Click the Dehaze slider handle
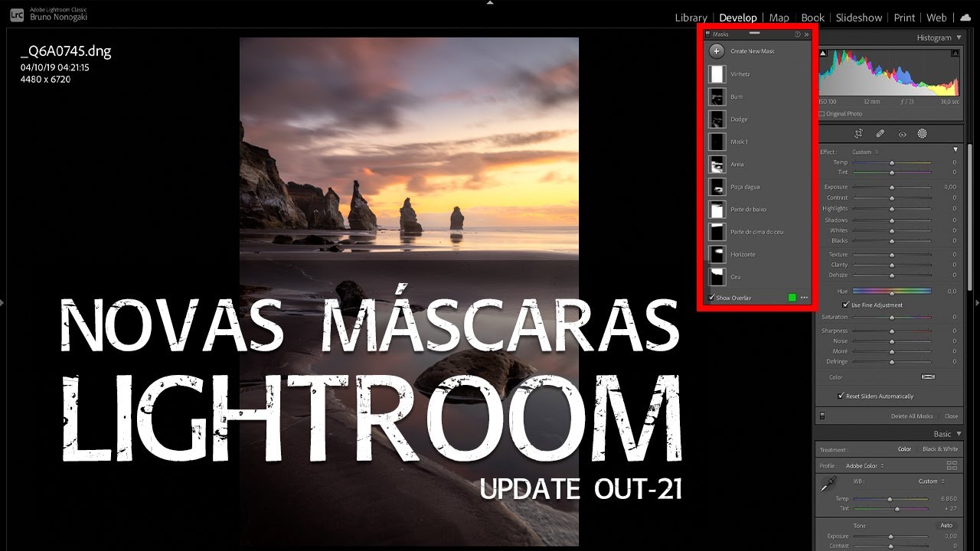 [892, 275]
